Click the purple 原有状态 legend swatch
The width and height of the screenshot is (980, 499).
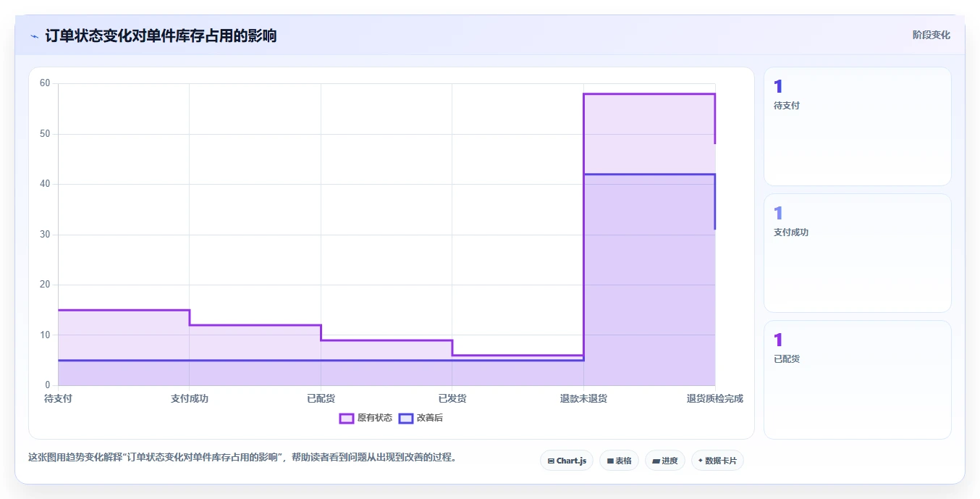coord(347,418)
